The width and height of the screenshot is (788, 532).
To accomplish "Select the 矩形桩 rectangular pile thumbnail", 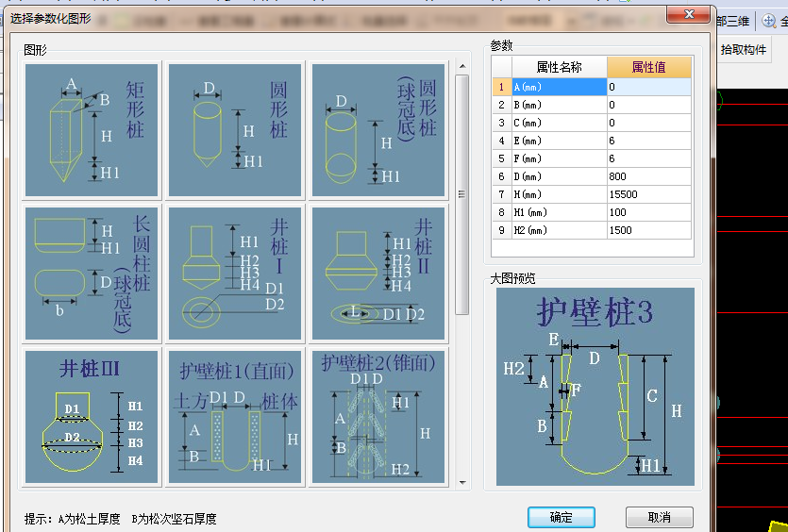I will coord(91,130).
